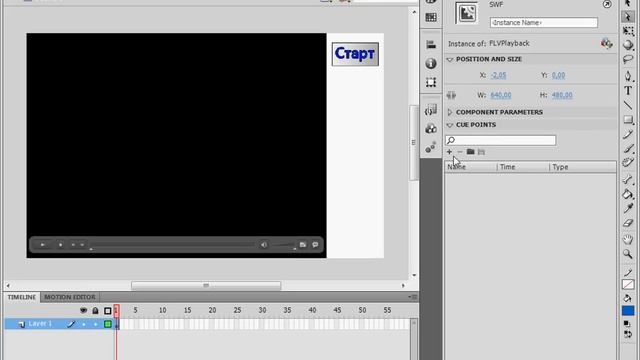Open the Transform panel icon
640x360 pixels.
(431, 82)
